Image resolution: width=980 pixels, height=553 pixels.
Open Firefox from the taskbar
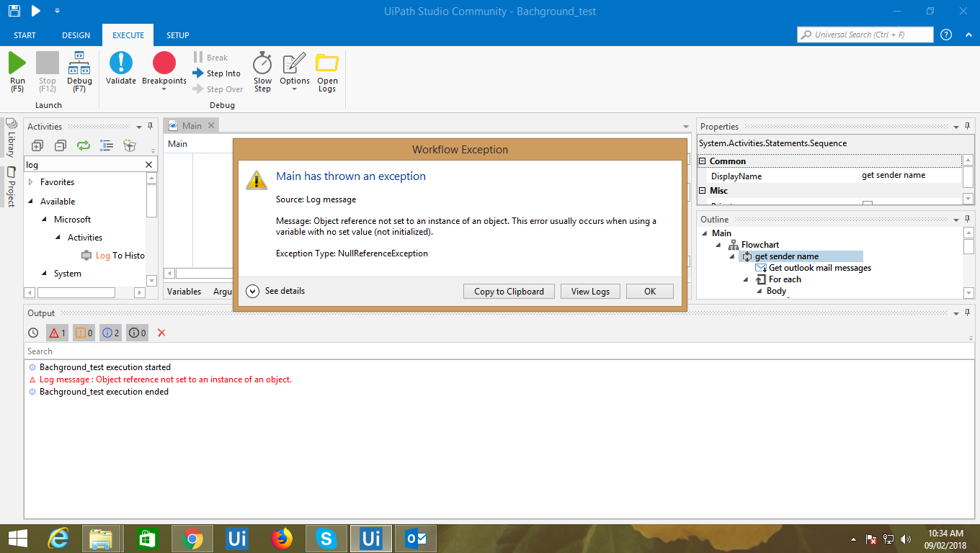click(281, 539)
